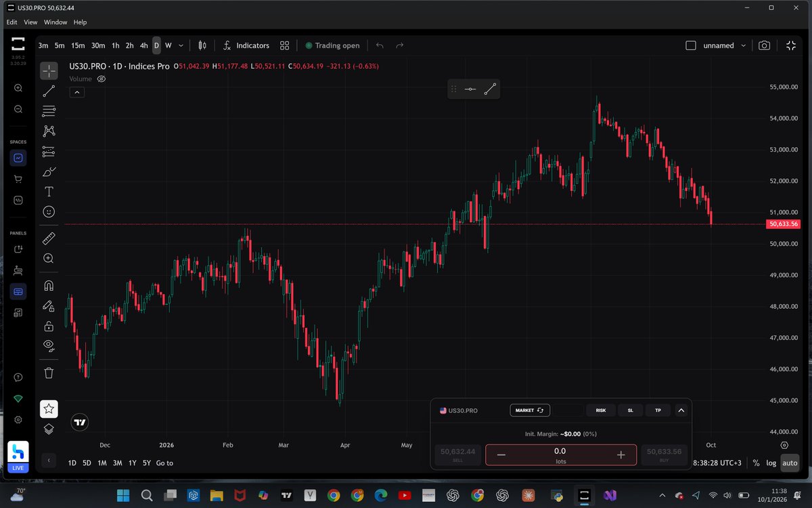The height and width of the screenshot is (508, 812).
Task: Open the Edit menu
Action: [x=12, y=22]
